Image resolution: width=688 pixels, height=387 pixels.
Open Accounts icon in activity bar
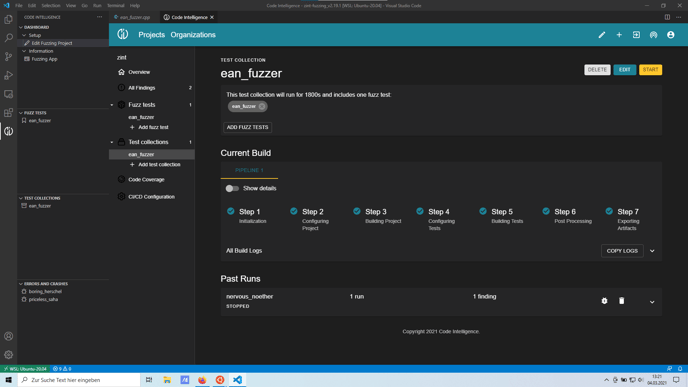(8, 336)
